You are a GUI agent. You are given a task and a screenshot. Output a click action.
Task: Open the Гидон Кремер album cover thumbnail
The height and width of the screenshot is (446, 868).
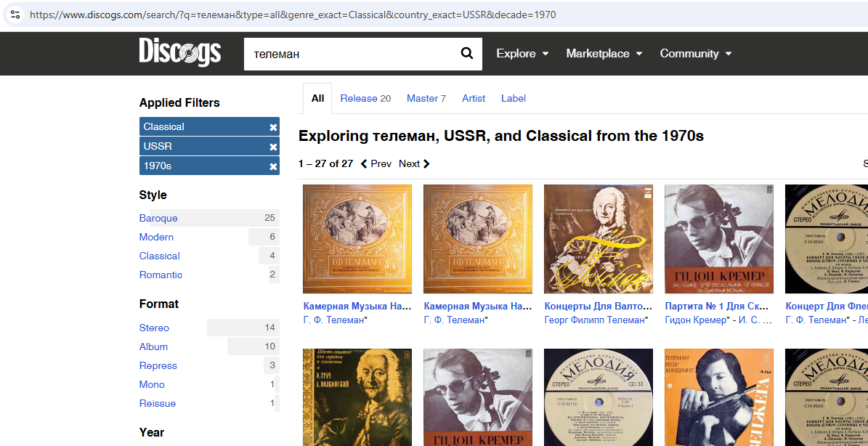[719, 239]
